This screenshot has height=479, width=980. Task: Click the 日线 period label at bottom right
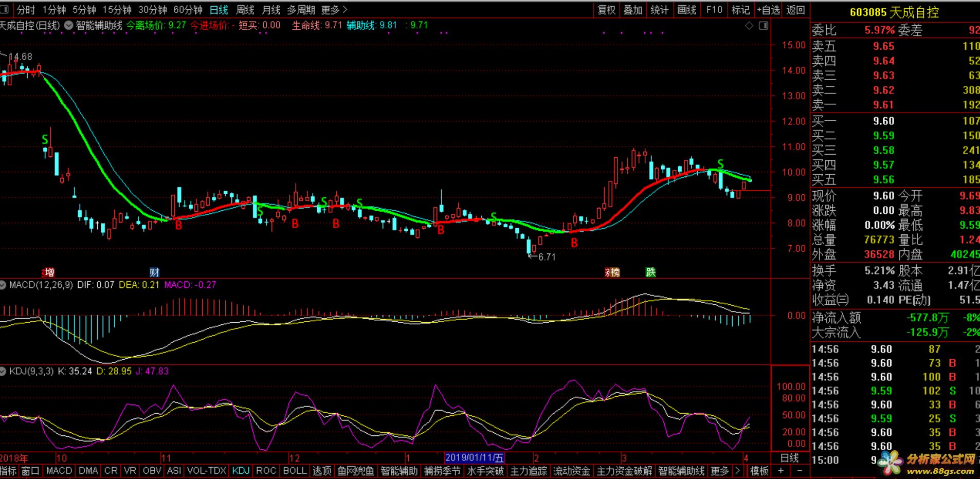[790, 458]
